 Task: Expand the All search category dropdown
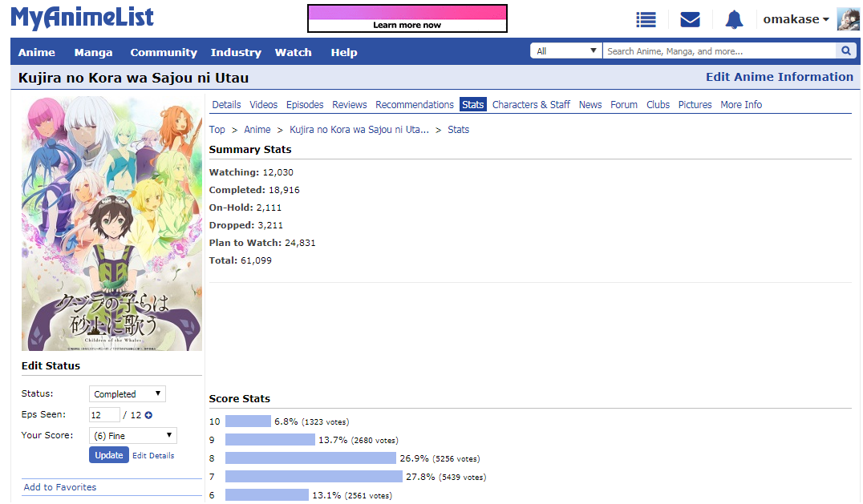point(565,51)
